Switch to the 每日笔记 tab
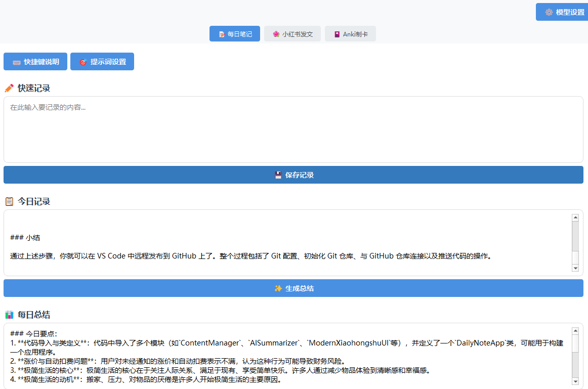 235,34
